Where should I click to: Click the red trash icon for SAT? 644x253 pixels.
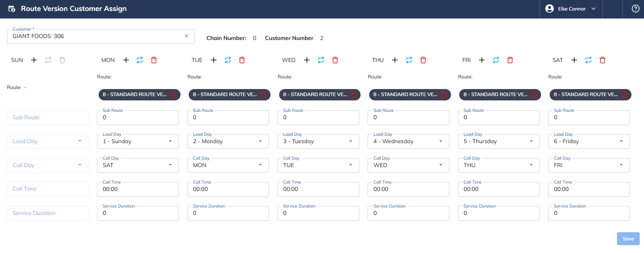(603, 60)
